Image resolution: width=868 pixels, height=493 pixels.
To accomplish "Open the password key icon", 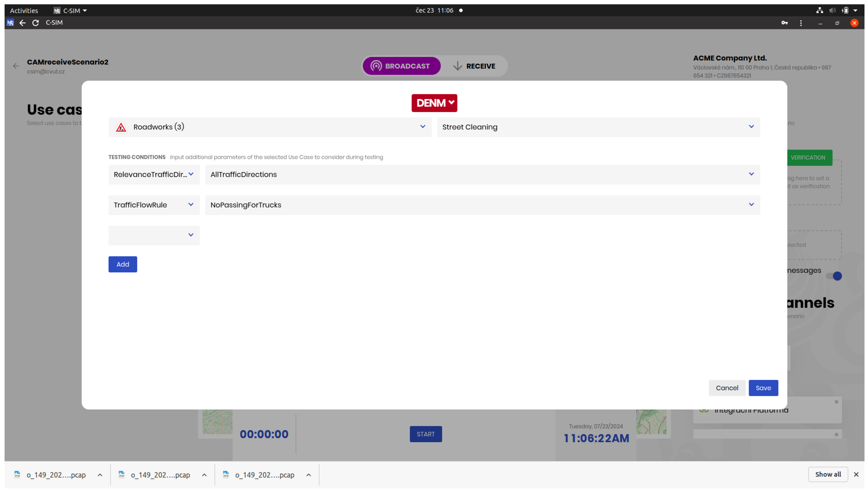I will pos(784,23).
